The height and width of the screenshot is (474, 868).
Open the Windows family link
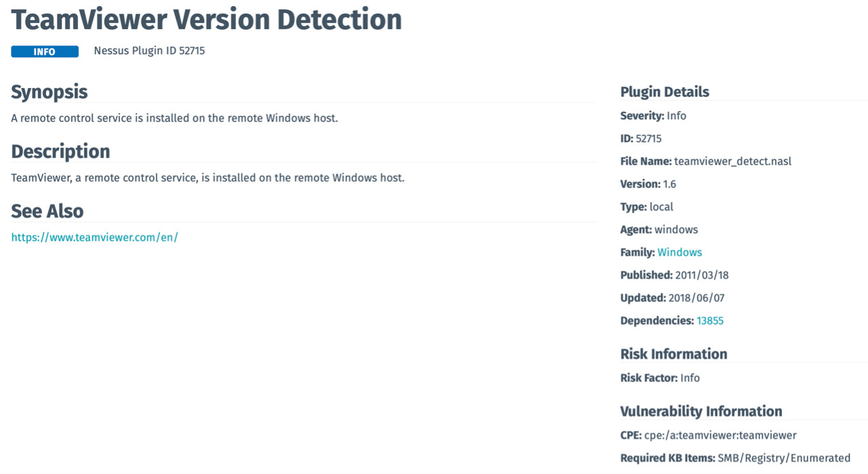click(679, 252)
